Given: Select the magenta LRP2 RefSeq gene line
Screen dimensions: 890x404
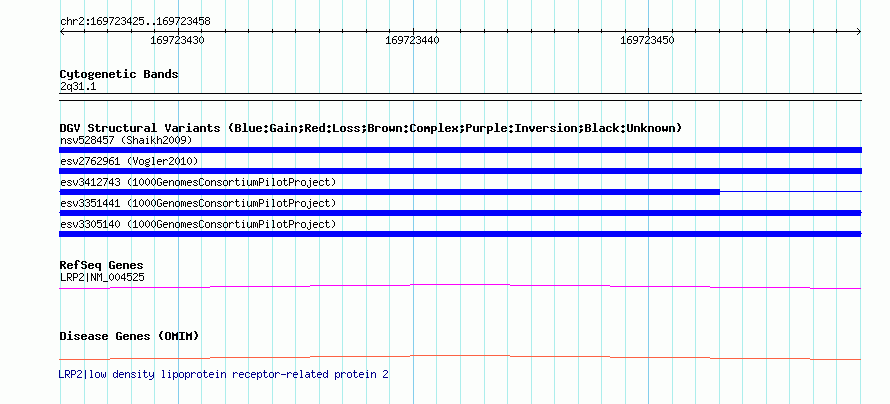Looking at the screenshot, I should click(x=460, y=287).
